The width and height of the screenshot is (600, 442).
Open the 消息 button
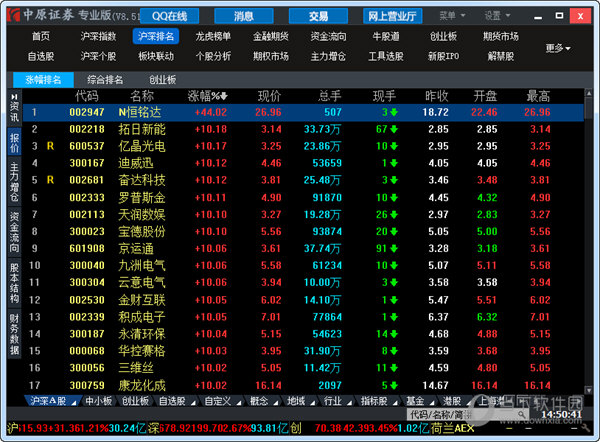244,16
